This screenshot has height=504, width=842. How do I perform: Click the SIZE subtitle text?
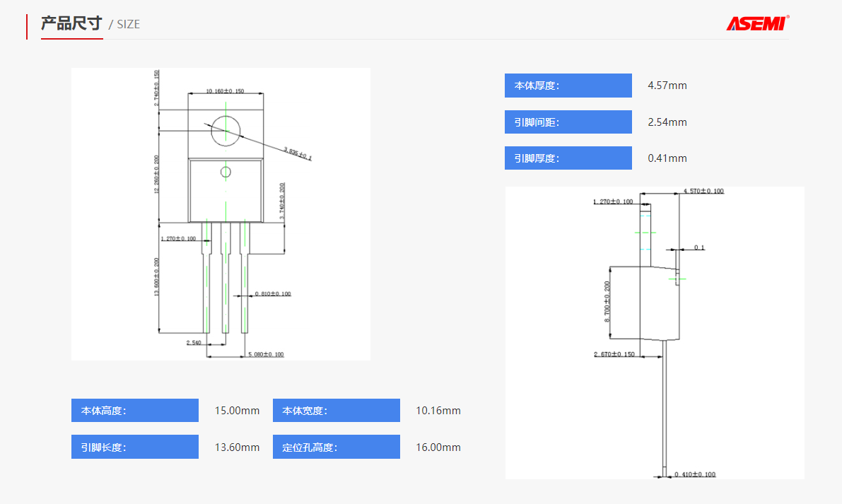tap(128, 24)
